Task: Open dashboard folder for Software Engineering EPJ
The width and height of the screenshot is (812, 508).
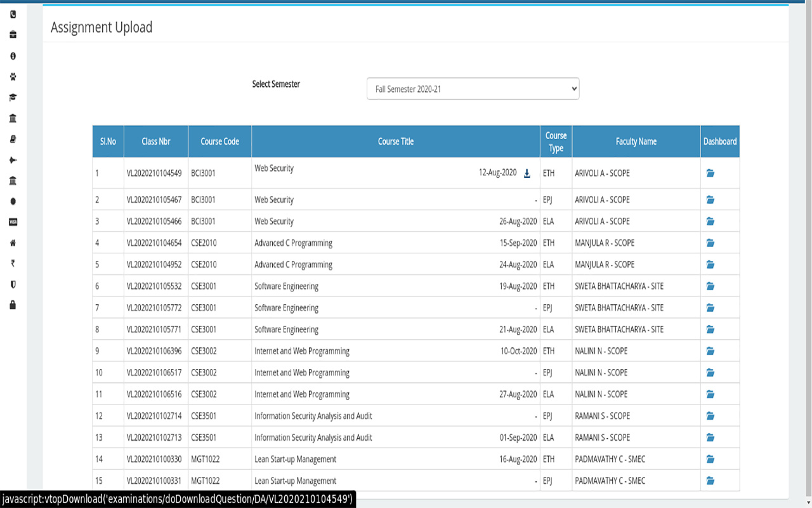Action: click(710, 307)
